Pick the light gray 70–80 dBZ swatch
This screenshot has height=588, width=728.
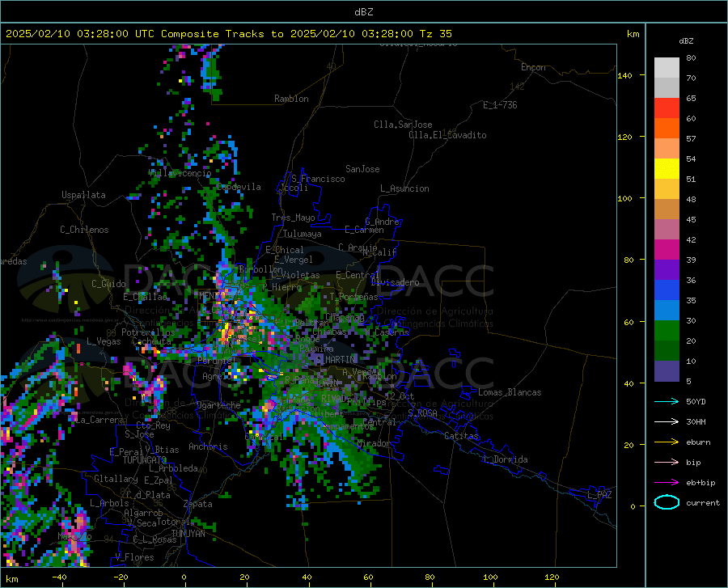[667, 68]
